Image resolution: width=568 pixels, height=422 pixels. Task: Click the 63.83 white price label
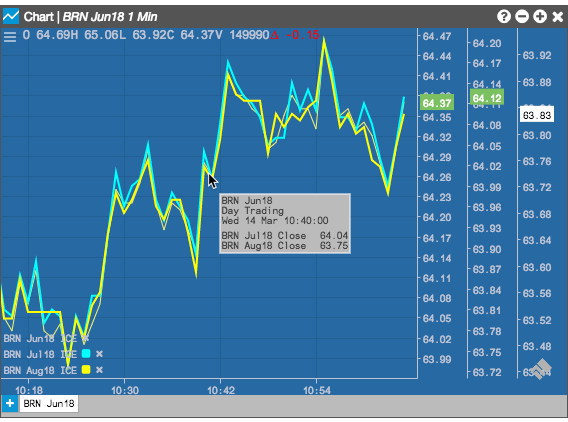536,115
